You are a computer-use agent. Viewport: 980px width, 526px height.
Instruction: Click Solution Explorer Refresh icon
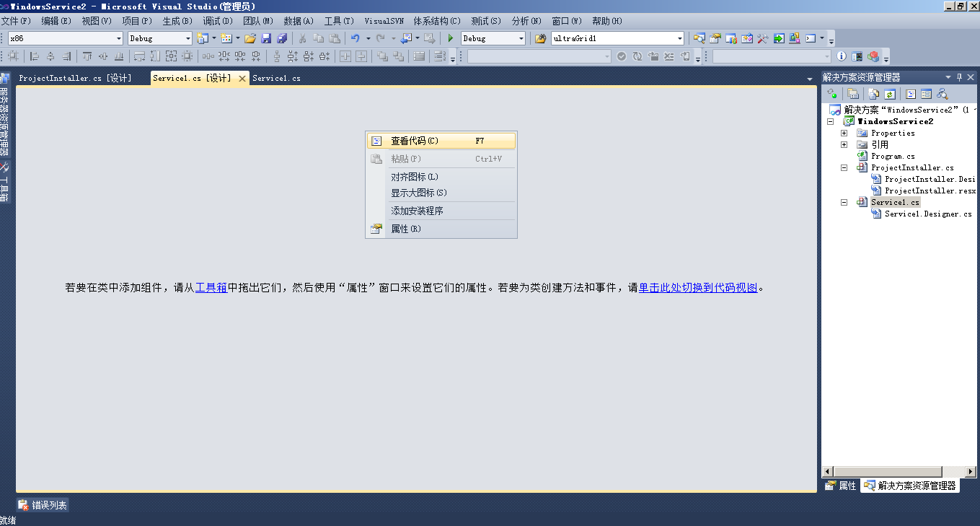tap(890, 94)
